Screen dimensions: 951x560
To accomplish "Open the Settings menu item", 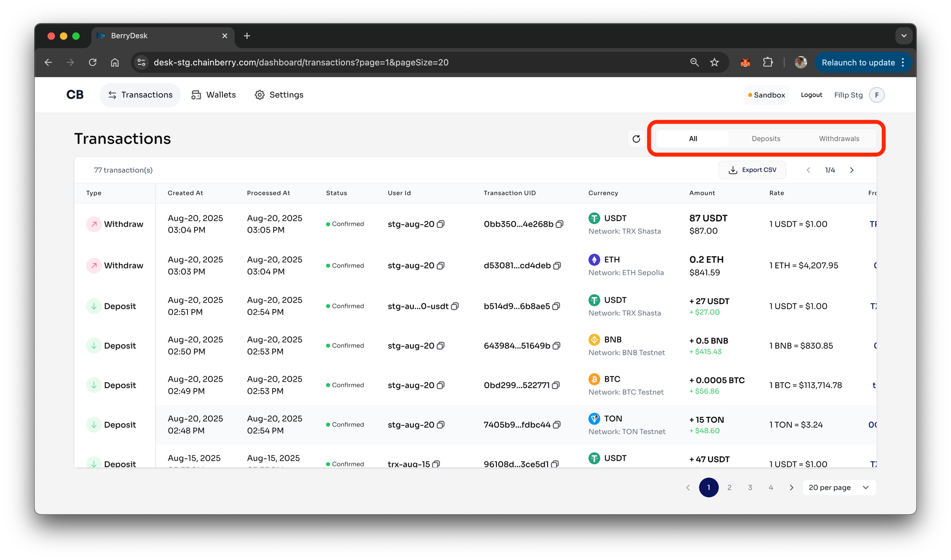I will [279, 95].
